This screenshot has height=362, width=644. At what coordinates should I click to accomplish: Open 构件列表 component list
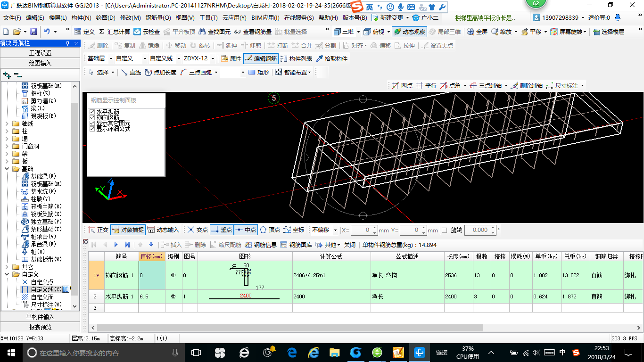(x=296, y=59)
